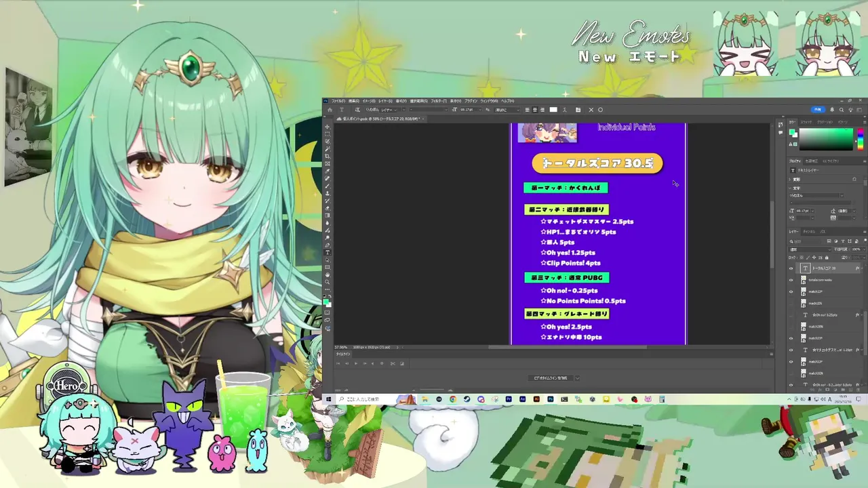The image size is (868, 488).
Task: Hide the totalscore-waku layer
Action: pyautogui.click(x=791, y=280)
